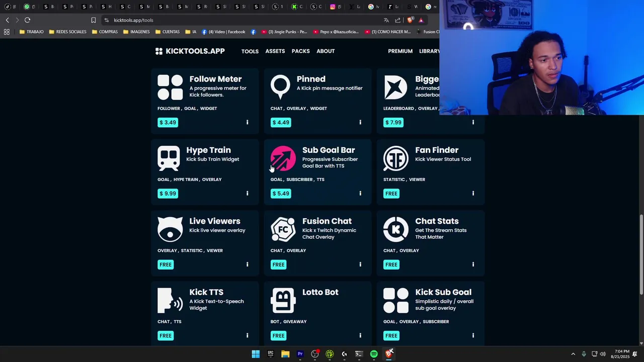
Task: Open the COMPRAS bookmarks folder
Action: click(105, 32)
